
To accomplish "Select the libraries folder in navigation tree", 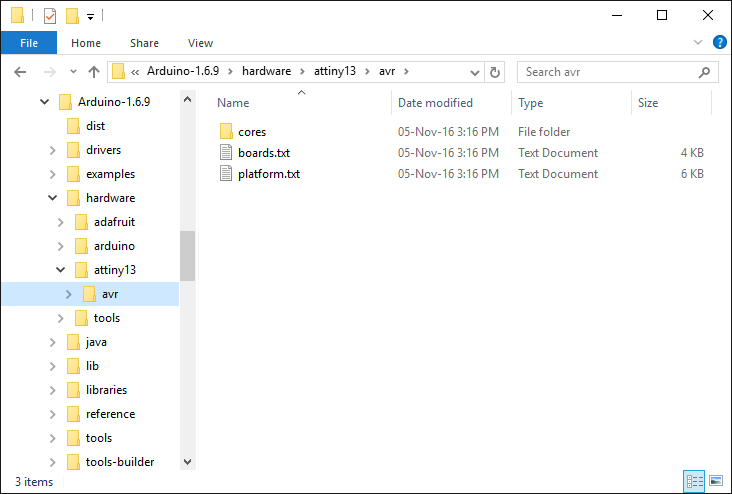I will (106, 390).
